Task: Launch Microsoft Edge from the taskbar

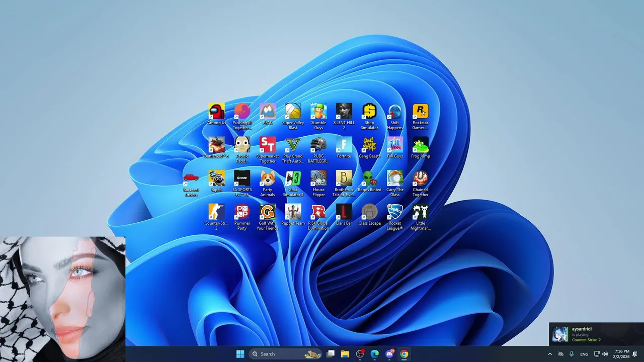Action: click(375, 354)
